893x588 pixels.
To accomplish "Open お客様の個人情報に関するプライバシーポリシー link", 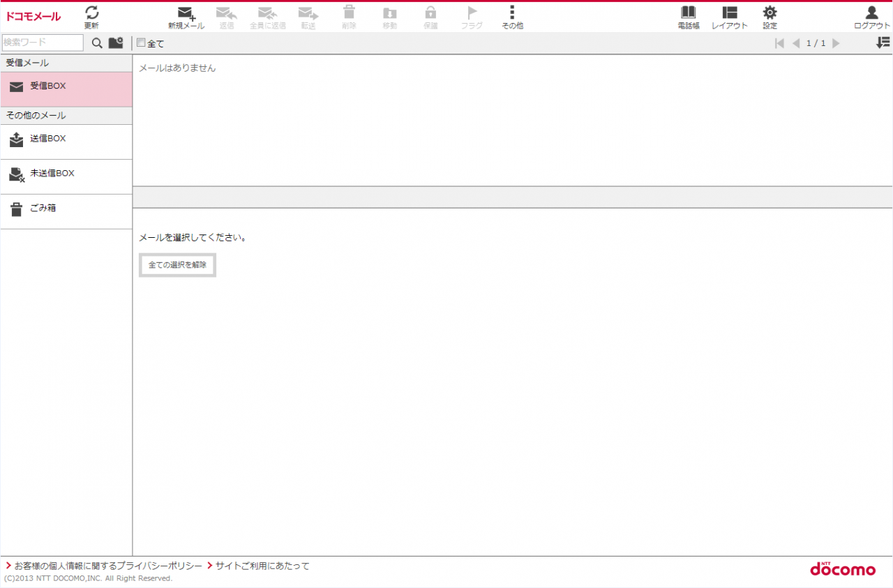I will pos(108,566).
